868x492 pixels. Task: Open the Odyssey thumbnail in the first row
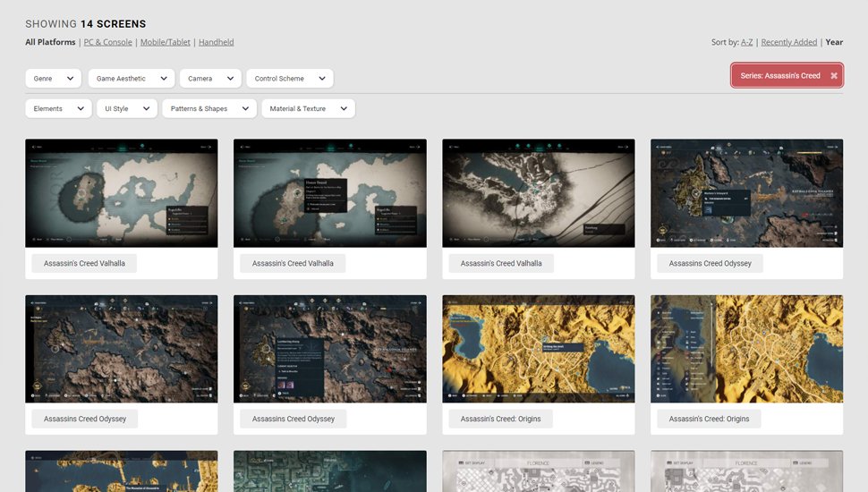pyautogui.click(x=747, y=193)
